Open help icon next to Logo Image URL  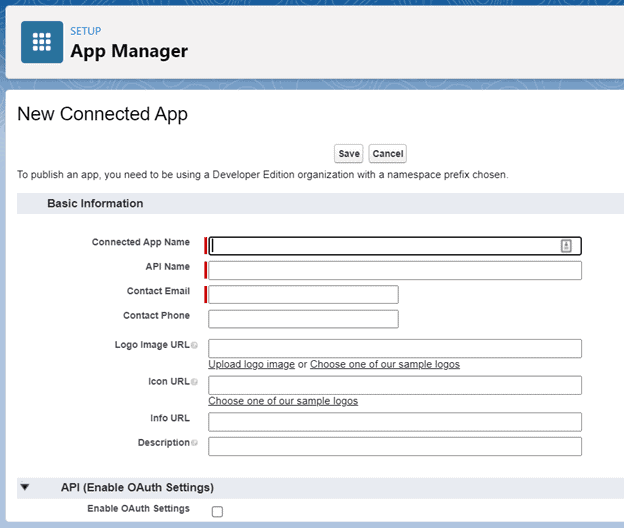coord(194,345)
